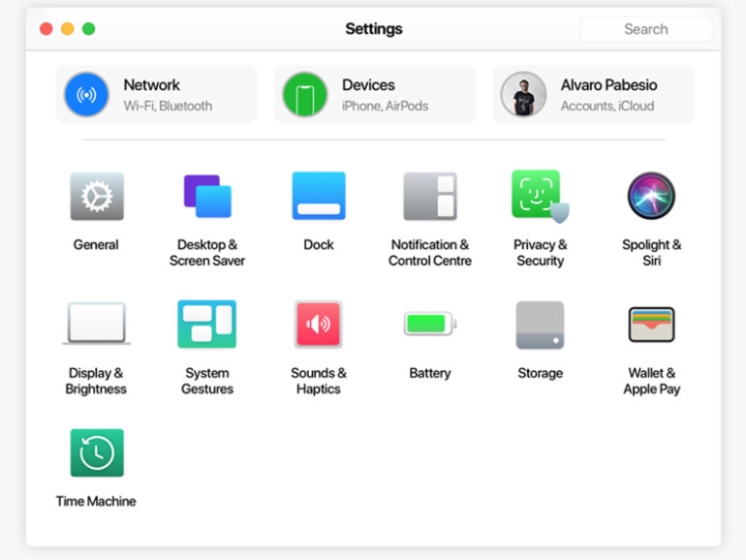746x560 pixels.
Task: Click the "Devices" heading text
Action: pos(368,84)
